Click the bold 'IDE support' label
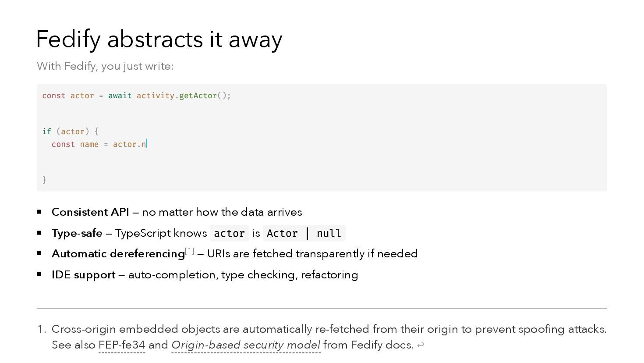This screenshot has width=644, height=363. [83, 275]
